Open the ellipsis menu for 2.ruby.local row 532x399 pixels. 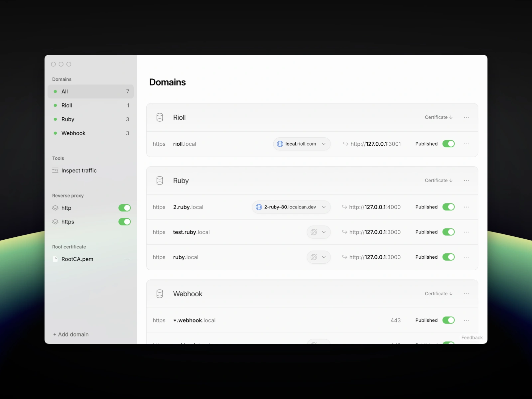coord(466,207)
